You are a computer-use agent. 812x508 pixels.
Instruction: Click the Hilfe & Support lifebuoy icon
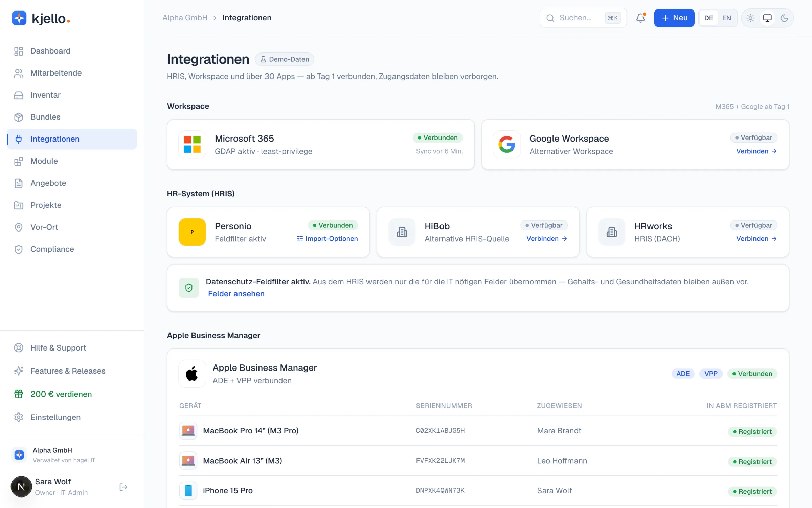click(x=19, y=348)
